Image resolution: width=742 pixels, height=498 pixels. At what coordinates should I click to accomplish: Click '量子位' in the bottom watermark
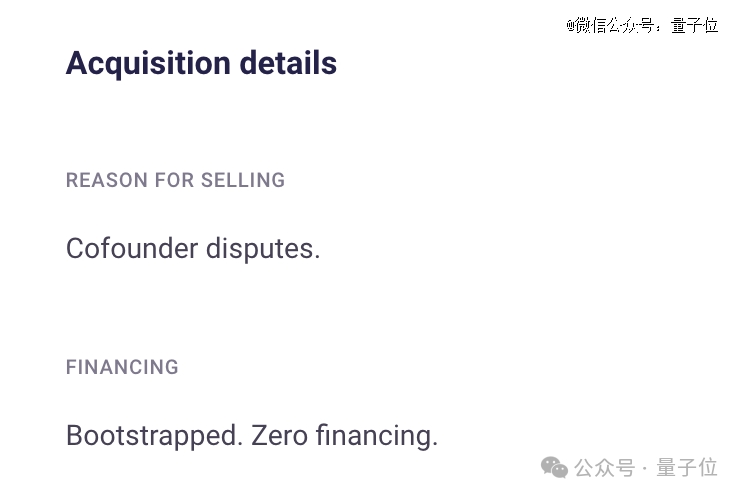[687, 468]
